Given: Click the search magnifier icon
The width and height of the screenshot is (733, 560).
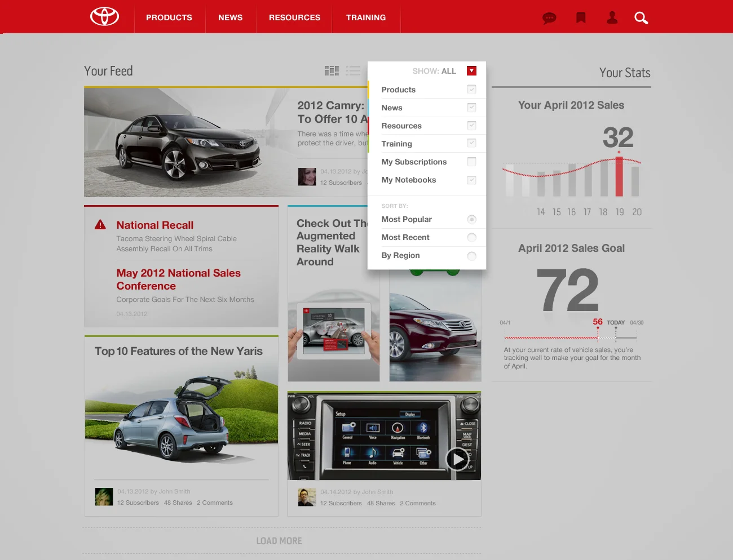Looking at the screenshot, I should pos(641,18).
